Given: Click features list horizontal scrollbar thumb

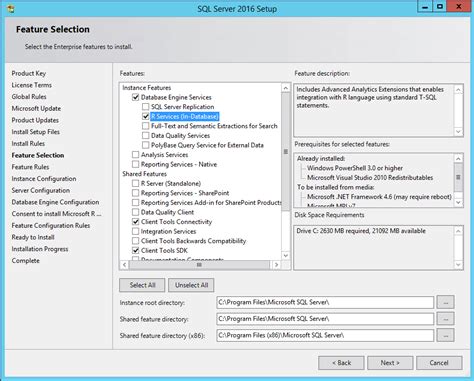Looking at the screenshot, I should [199, 265].
